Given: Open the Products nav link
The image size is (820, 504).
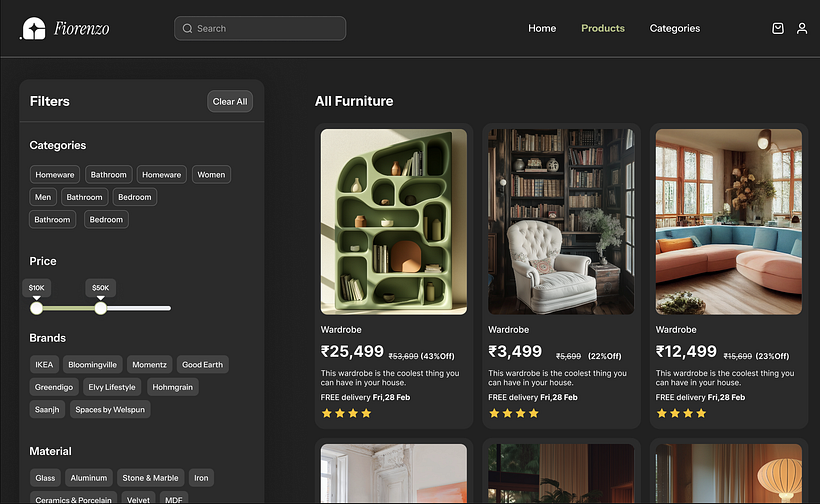Looking at the screenshot, I should (x=603, y=28).
